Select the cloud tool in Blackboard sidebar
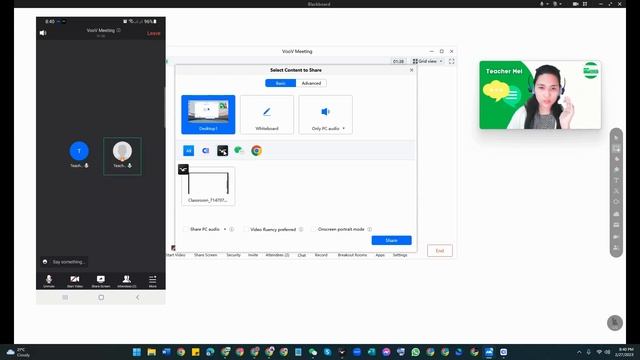The image size is (640, 360). [616, 213]
